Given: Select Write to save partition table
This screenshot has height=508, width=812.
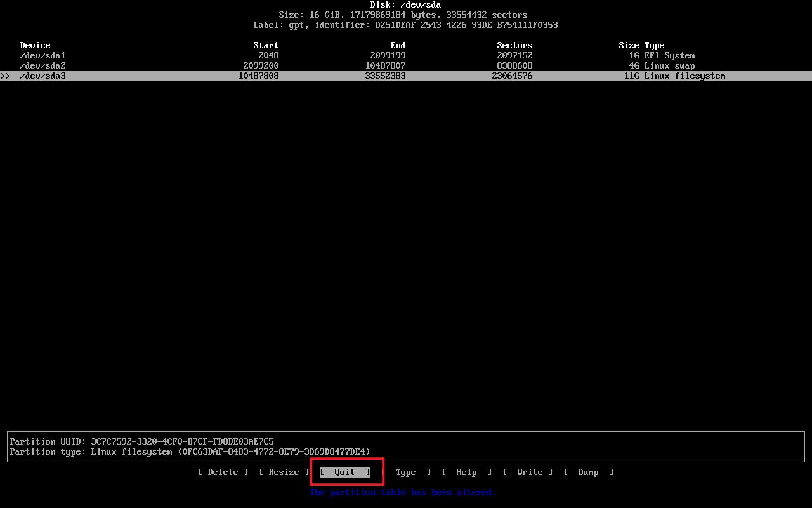Looking at the screenshot, I should 529,472.
